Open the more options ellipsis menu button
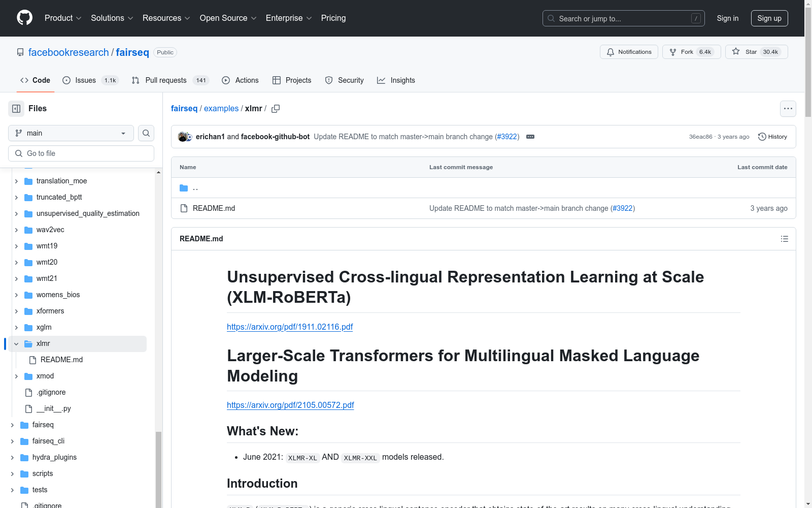812x508 pixels. click(x=788, y=109)
